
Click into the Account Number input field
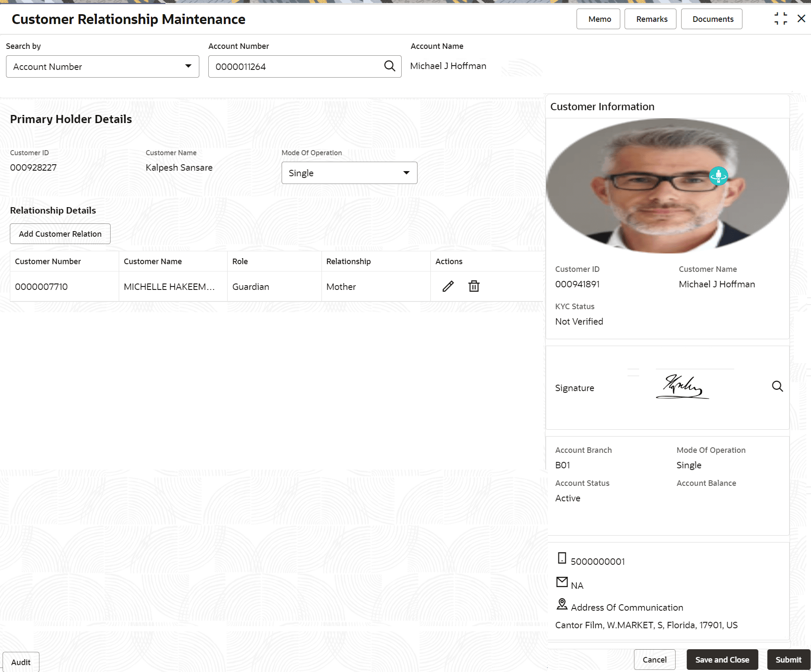296,66
